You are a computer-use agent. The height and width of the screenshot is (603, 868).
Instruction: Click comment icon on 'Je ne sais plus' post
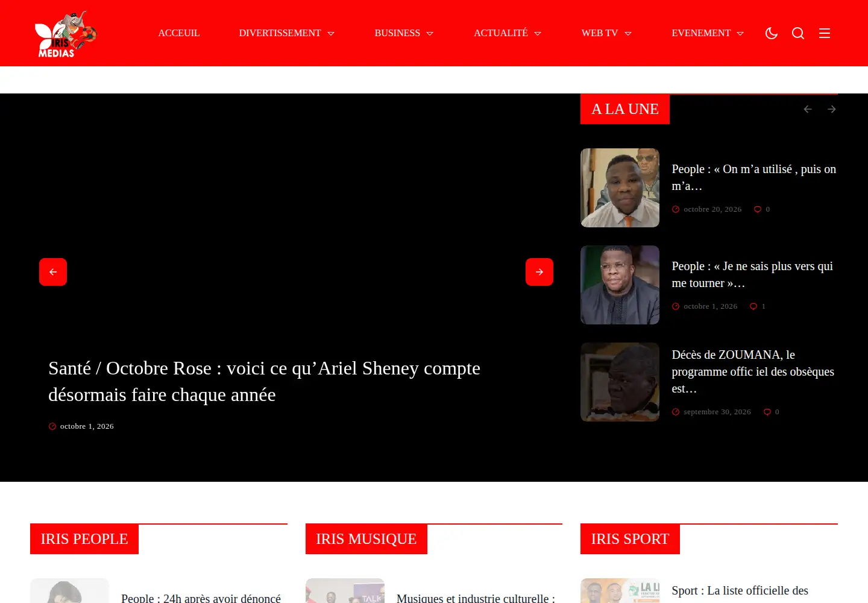[x=753, y=306]
